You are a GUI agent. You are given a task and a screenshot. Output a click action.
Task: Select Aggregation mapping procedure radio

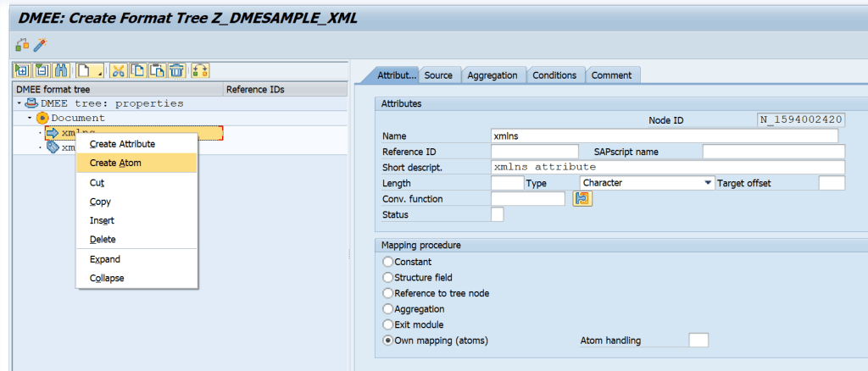pyautogui.click(x=388, y=309)
